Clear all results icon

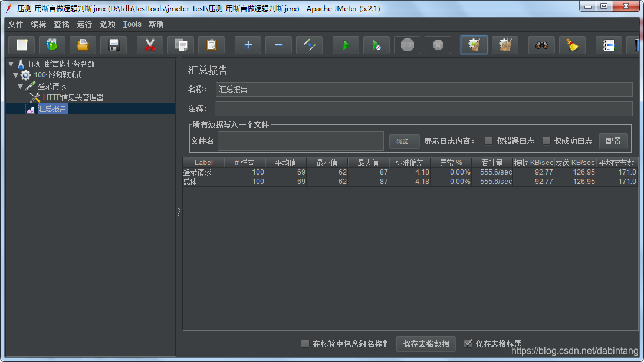pyautogui.click(x=505, y=45)
